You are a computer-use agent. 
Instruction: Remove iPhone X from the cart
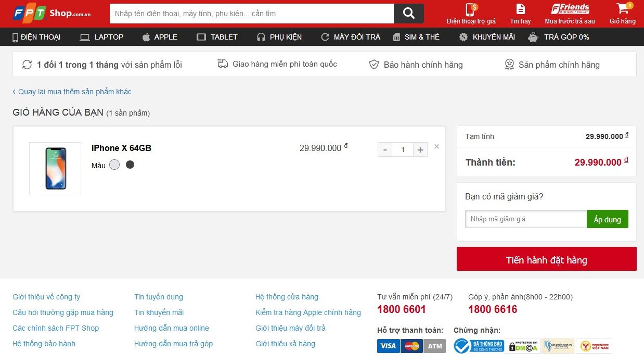(x=436, y=146)
